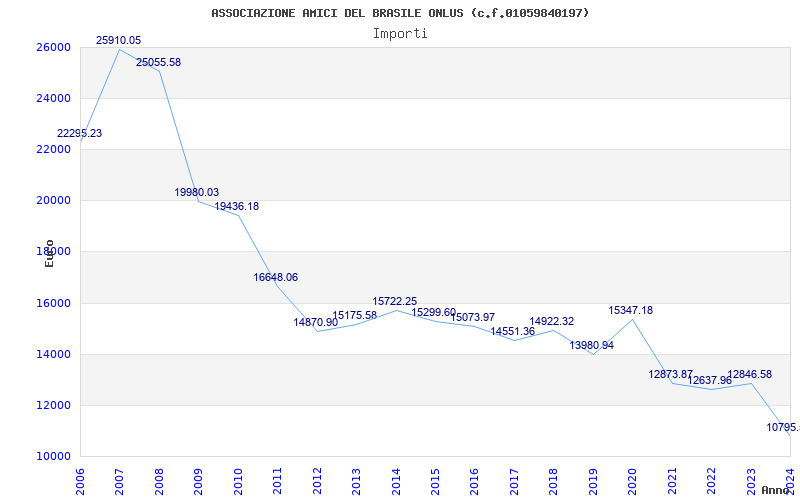Select x-axis year 2007
This screenshot has width=800, height=500.
coord(119,481)
